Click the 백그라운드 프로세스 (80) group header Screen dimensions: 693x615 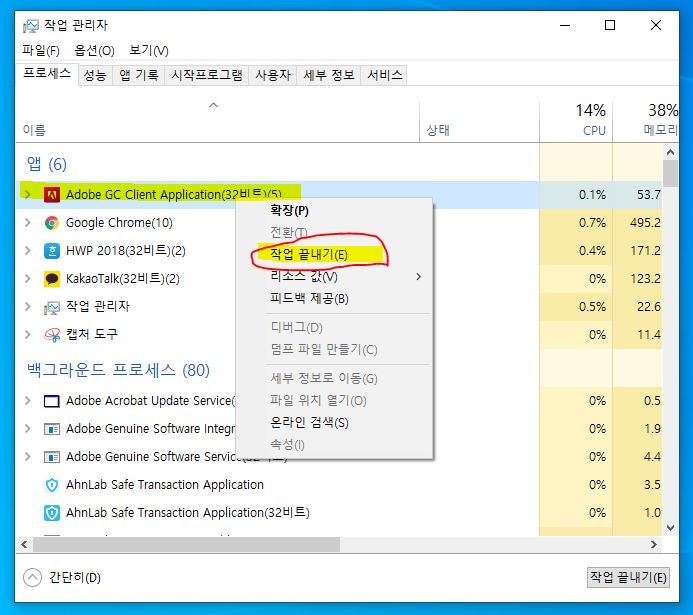click(118, 370)
